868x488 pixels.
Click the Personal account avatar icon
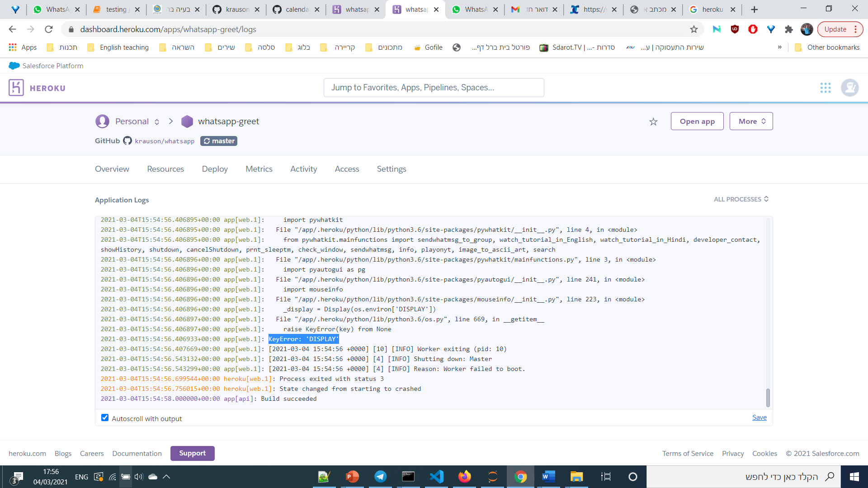coord(102,121)
